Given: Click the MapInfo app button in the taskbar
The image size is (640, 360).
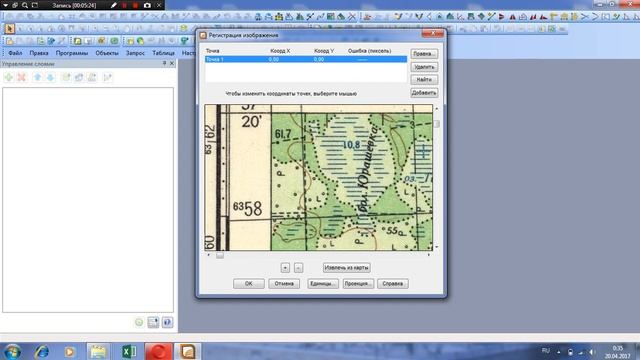Looking at the screenshot, I should click(187, 351).
